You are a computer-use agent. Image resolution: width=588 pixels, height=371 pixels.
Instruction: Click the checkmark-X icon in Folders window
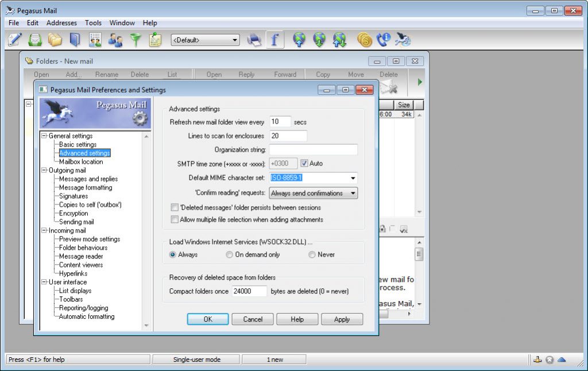pyautogui.click(x=404, y=229)
